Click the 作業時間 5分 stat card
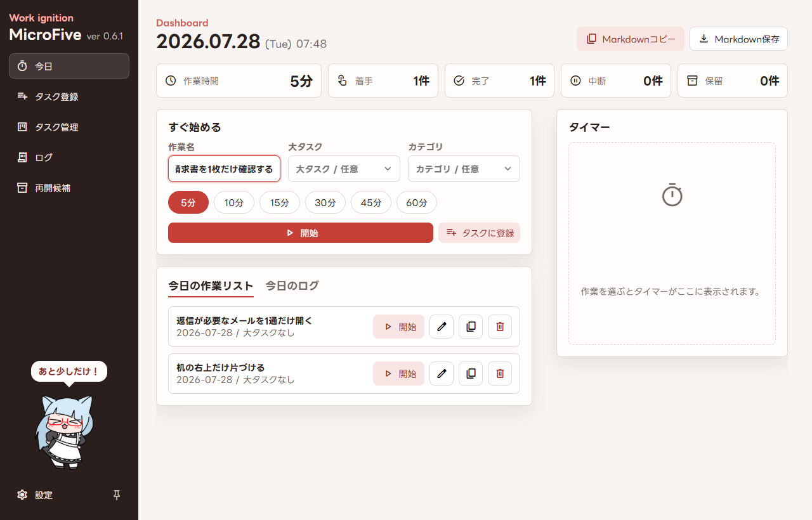 [239, 81]
